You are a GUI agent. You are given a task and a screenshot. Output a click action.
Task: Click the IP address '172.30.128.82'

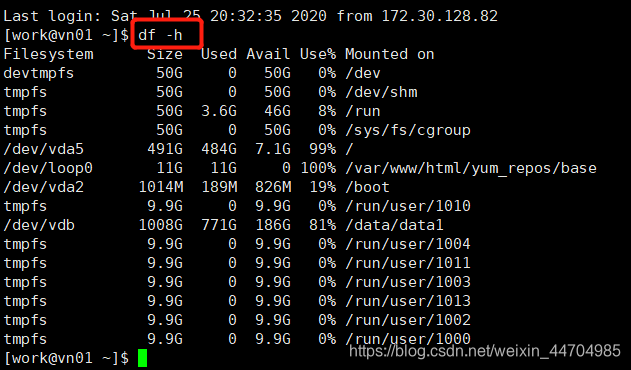(439, 16)
